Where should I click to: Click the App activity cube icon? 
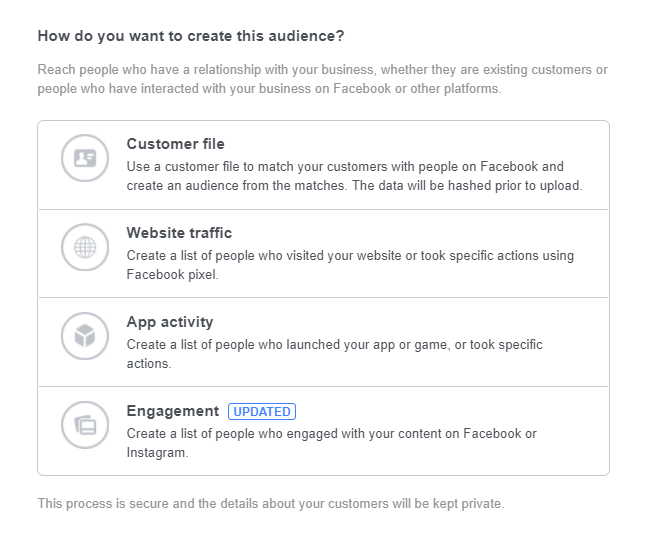point(85,336)
